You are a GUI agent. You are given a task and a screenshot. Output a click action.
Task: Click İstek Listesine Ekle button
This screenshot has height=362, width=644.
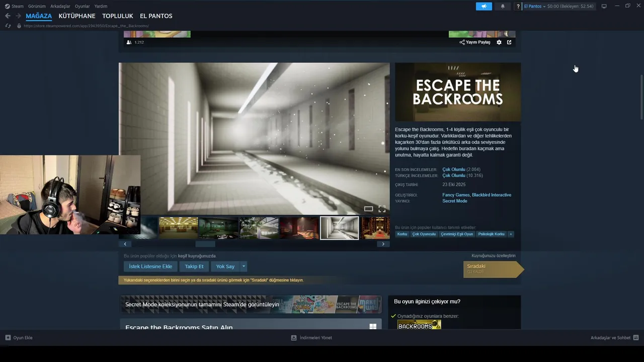(150, 266)
